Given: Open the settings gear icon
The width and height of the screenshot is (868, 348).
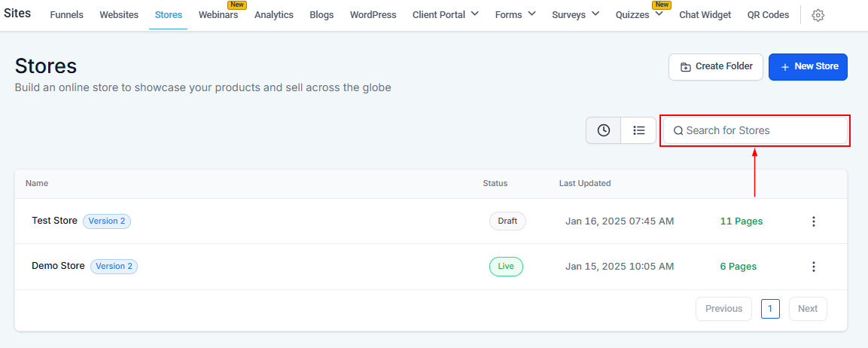Looking at the screenshot, I should 818,15.
